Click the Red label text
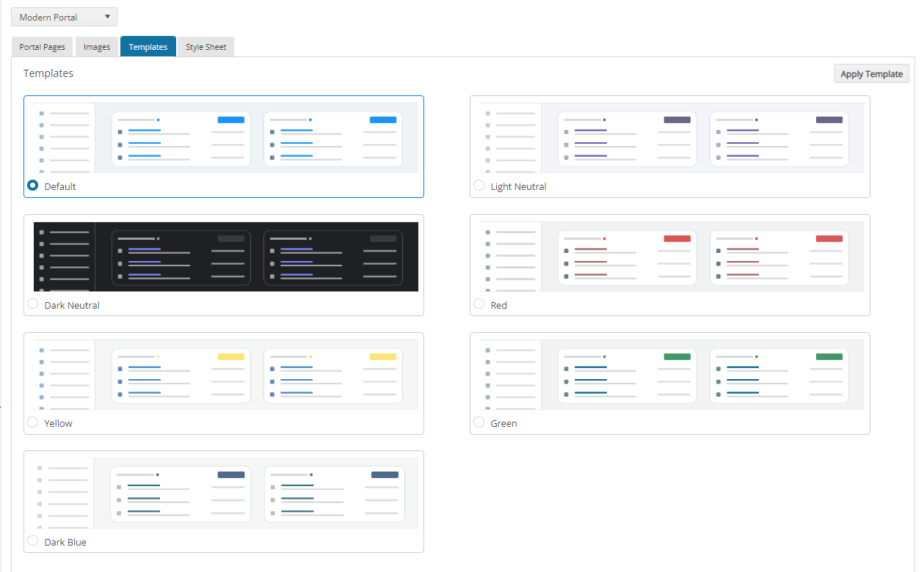The width and height of the screenshot is (924, 572). [x=499, y=305]
